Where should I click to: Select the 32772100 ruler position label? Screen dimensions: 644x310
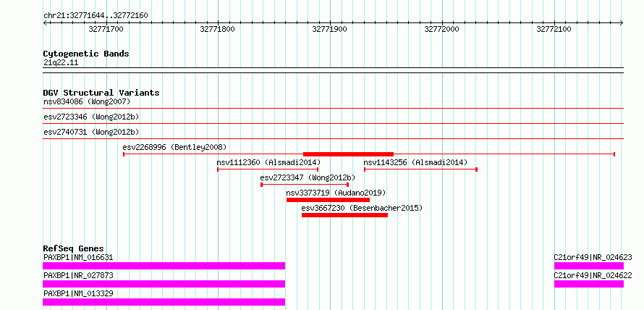pyautogui.click(x=554, y=29)
